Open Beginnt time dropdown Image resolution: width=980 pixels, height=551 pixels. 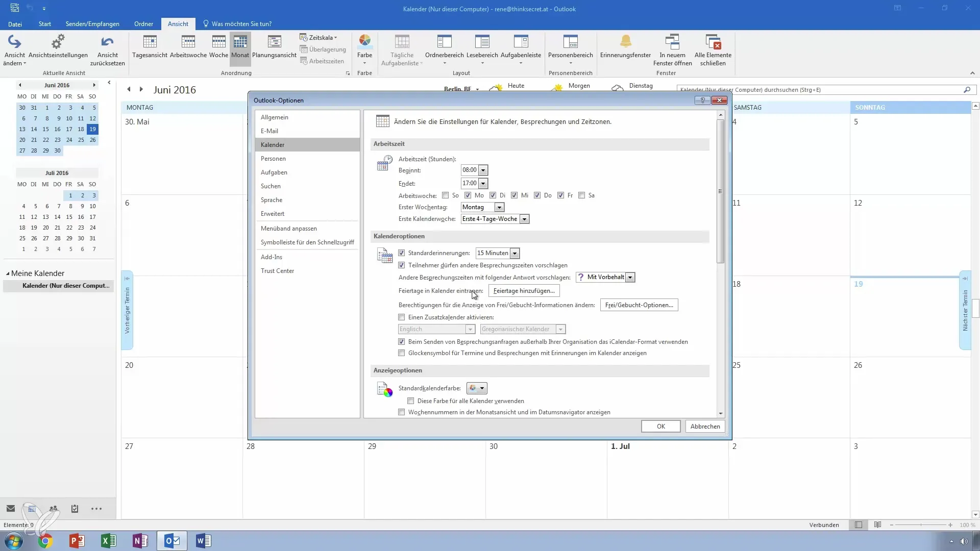(x=483, y=170)
